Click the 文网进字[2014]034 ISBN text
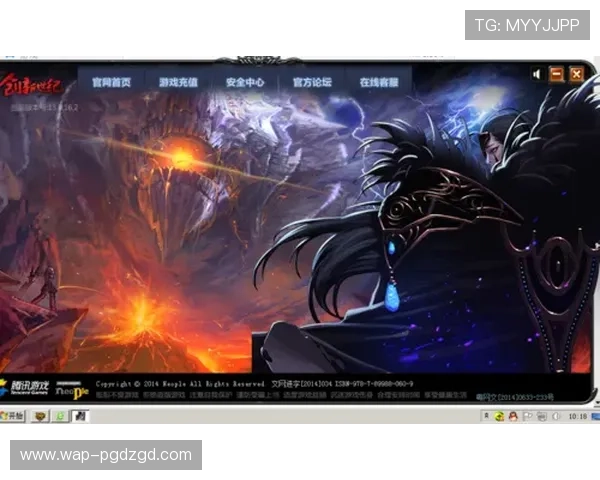 coord(342,384)
